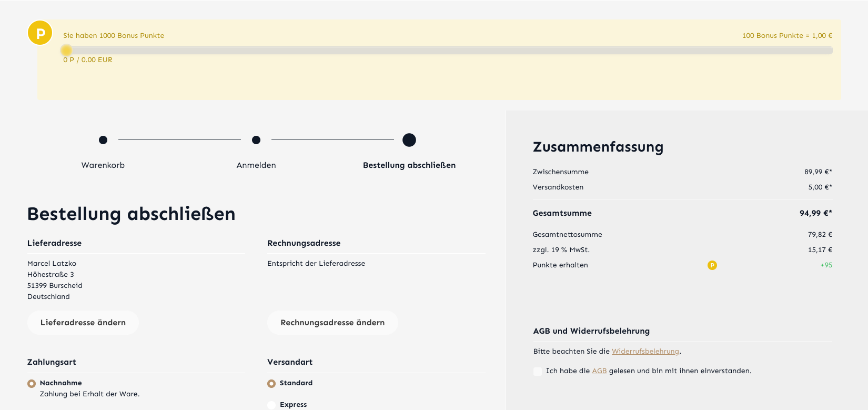
Task: Go to the Warenkorb step label
Action: coord(103,165)
